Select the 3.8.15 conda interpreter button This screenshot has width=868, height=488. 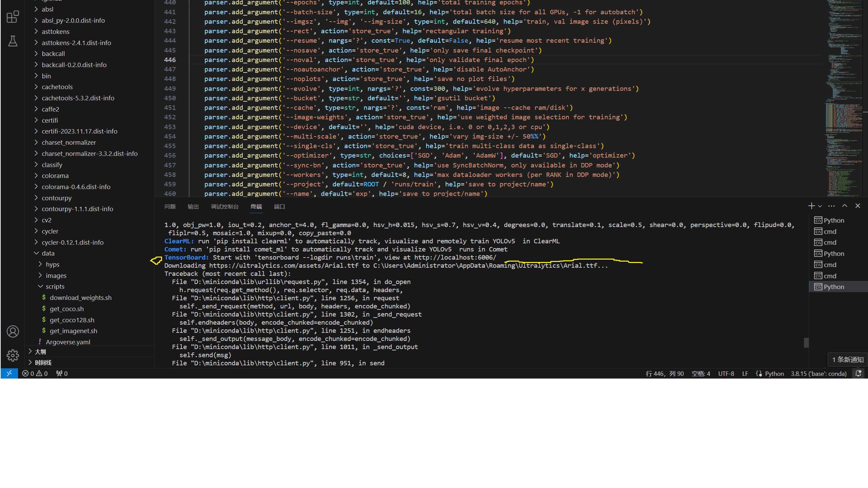point(818,373)
